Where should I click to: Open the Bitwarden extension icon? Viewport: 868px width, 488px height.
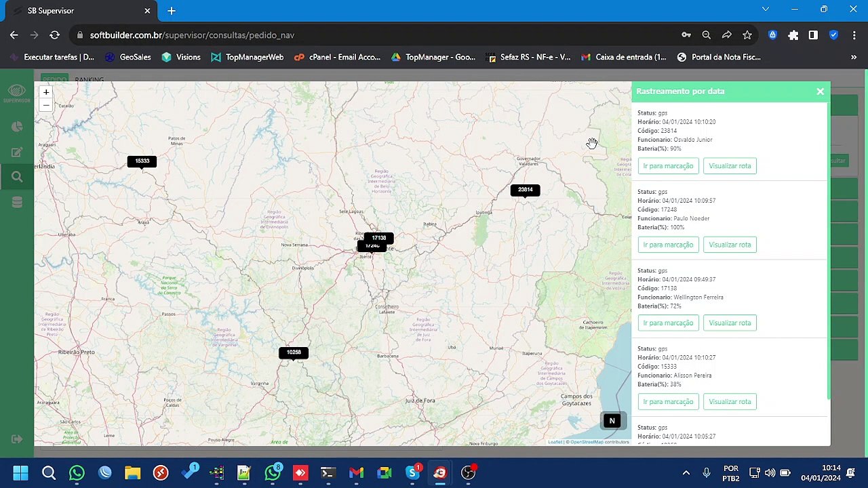772,35
